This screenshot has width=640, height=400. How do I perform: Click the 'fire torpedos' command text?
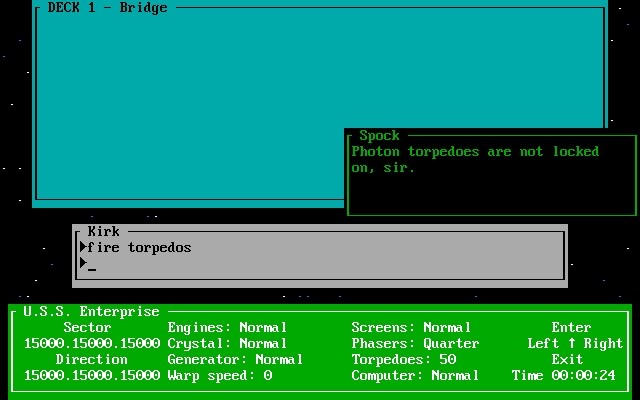(139, 247)
